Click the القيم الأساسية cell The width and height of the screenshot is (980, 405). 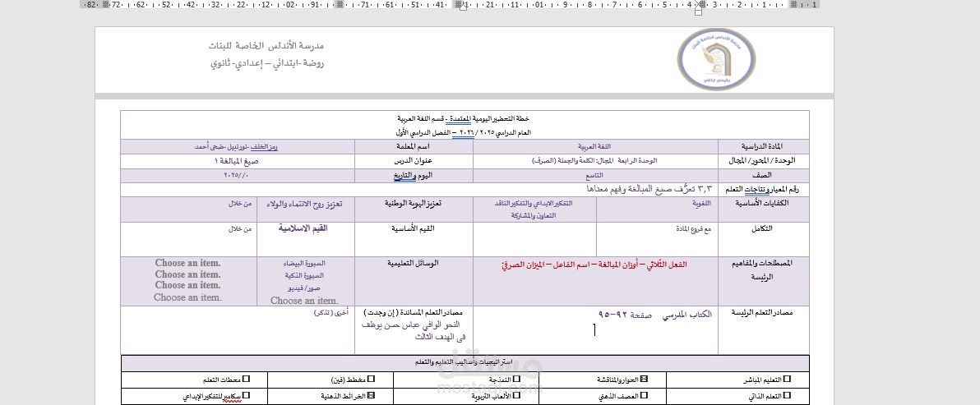(414, 240)
